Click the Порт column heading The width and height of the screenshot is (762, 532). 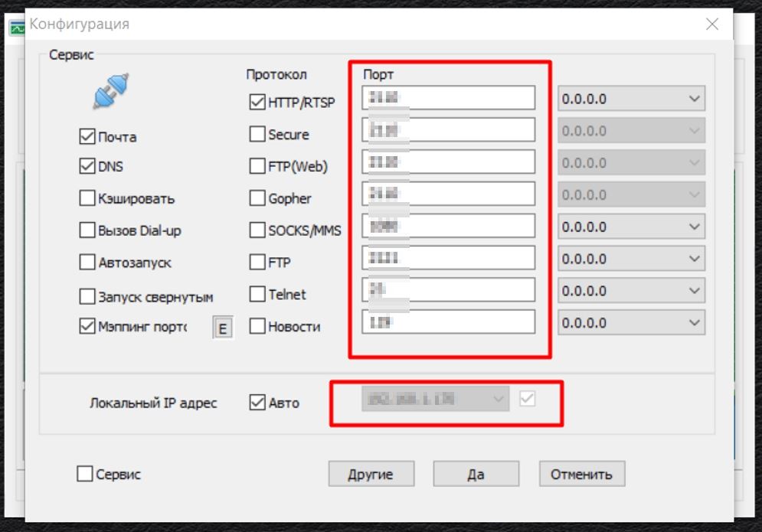(x=378, y=74)
